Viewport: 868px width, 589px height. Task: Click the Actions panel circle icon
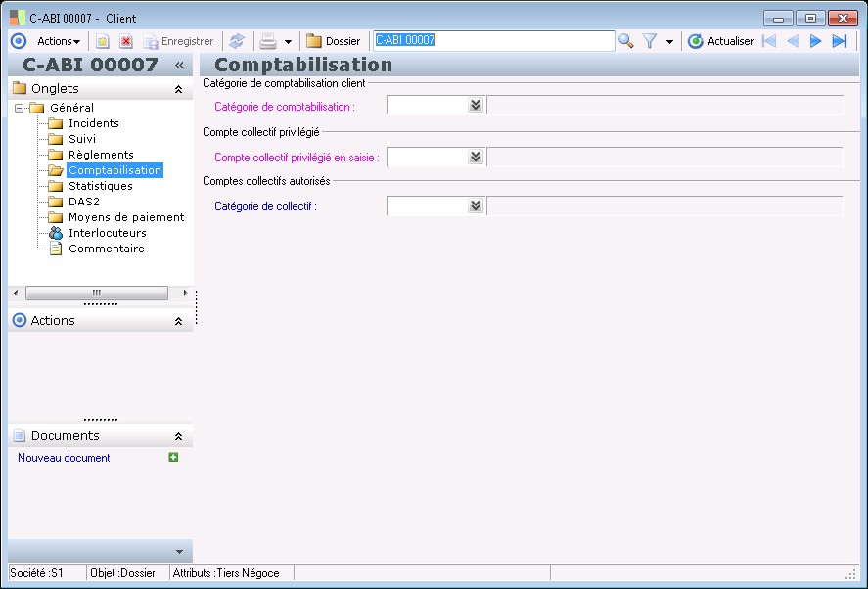(20, 320)
